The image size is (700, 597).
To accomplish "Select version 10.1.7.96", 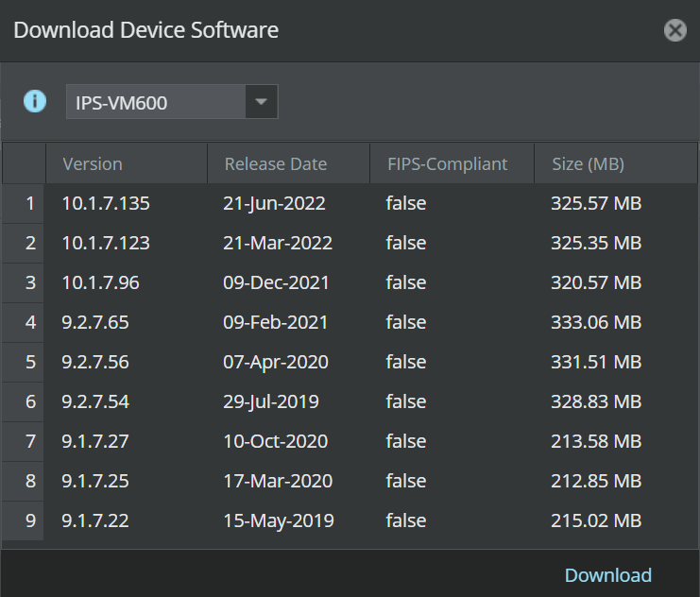I will pos(100,282).
